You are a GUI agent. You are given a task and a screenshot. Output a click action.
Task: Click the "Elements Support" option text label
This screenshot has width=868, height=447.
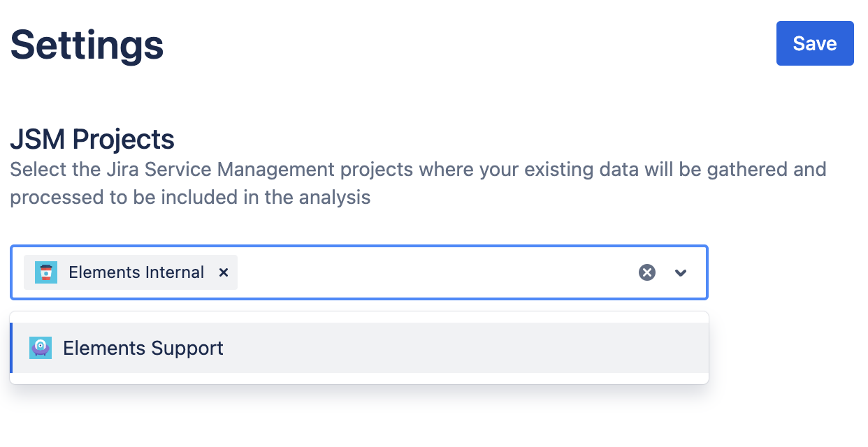click(x=143, y=348)
